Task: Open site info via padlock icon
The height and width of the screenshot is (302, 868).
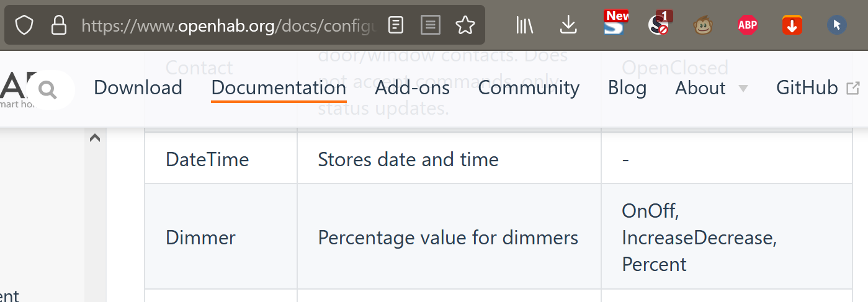Action: coord(58,25)
